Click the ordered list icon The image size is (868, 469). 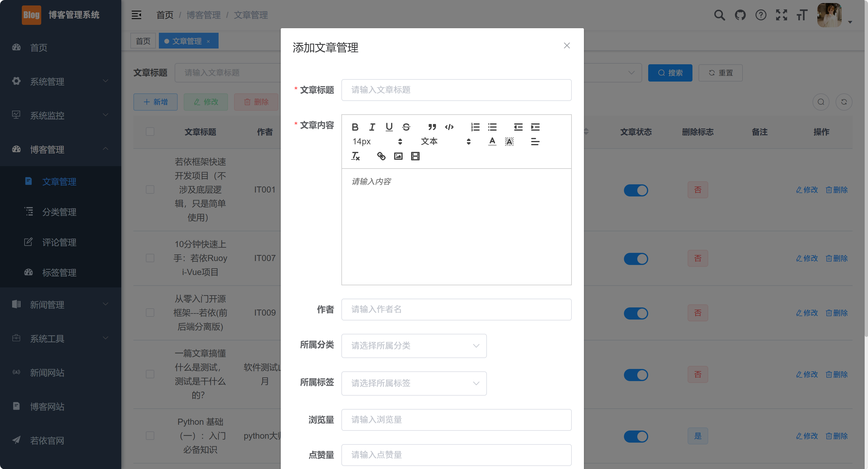click(475, 127)
